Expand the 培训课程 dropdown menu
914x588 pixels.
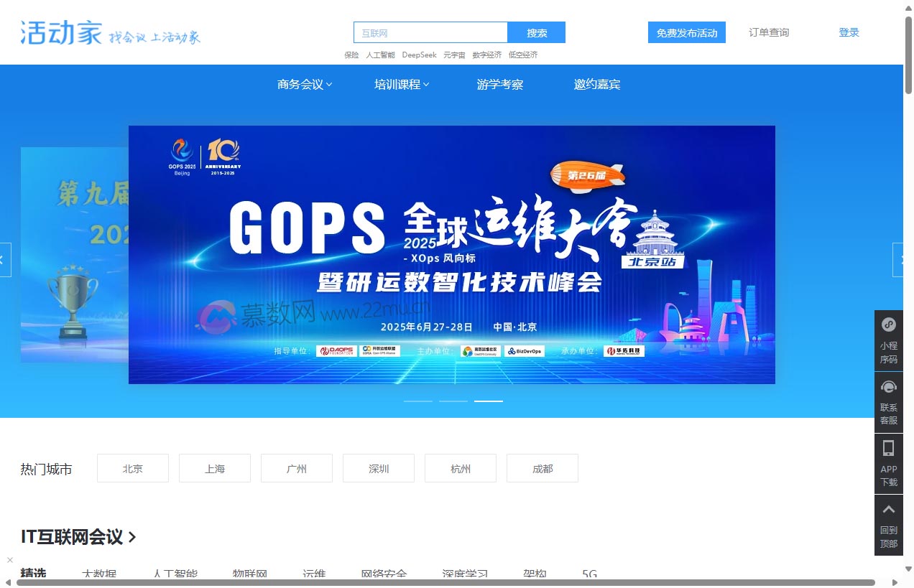(401, 84)
